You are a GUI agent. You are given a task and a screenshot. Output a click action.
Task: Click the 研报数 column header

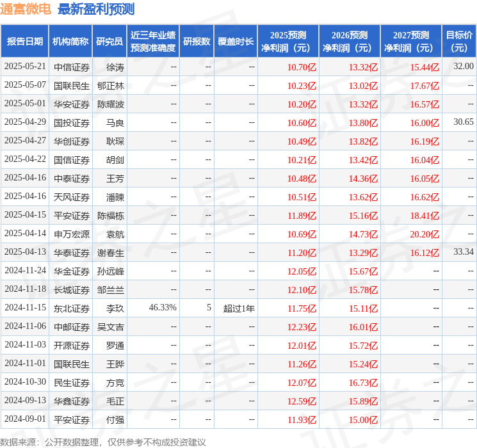[197, 42]
